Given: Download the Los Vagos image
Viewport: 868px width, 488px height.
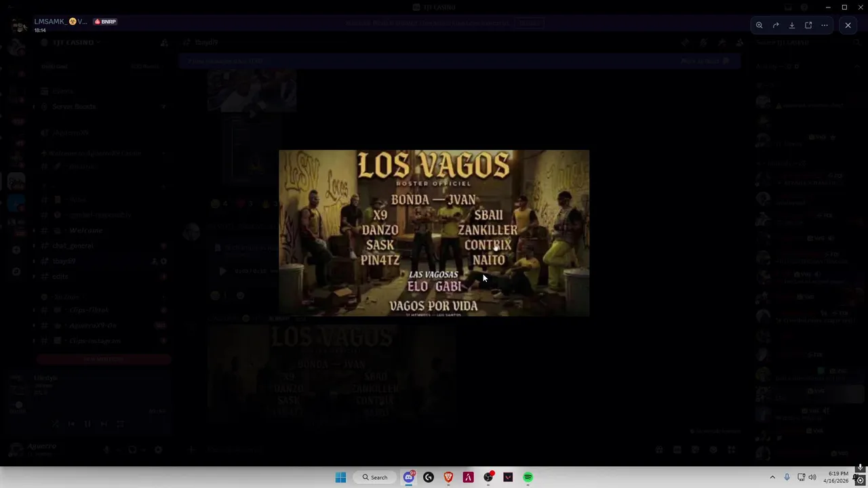Looking at the screenshot, I should pyautogui.click(x=792, y=25).
